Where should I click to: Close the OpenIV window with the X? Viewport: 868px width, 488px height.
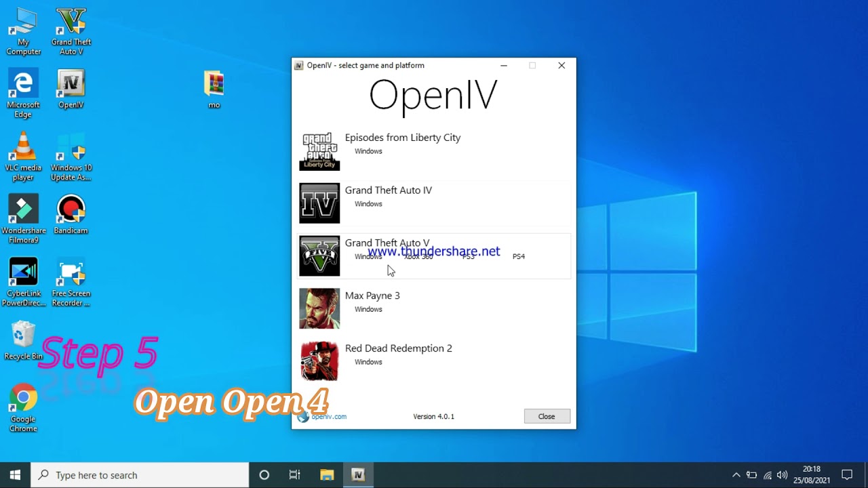[561, 66]
